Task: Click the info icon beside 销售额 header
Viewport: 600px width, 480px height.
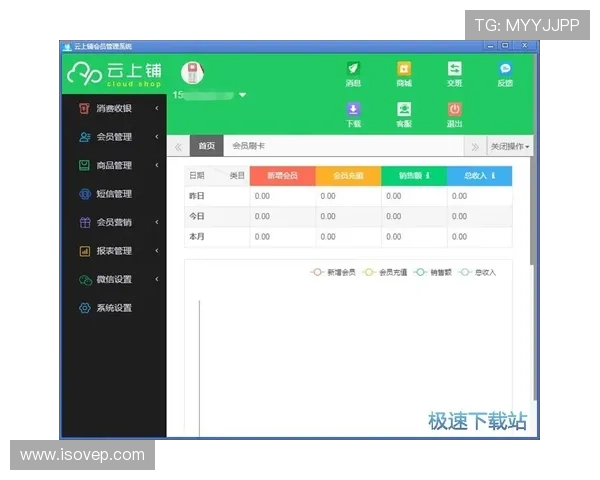Action: coord(428,176)
